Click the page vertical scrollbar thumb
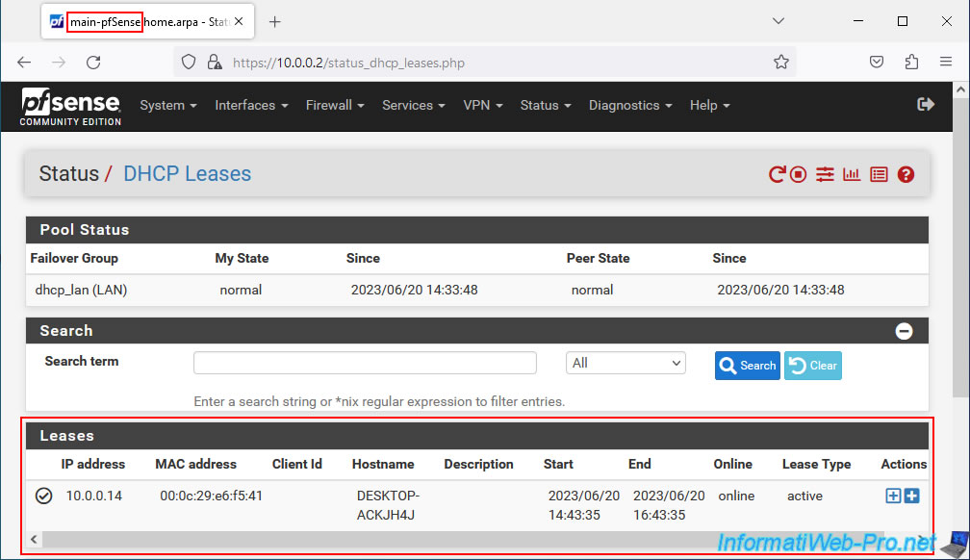 (960, 247)
